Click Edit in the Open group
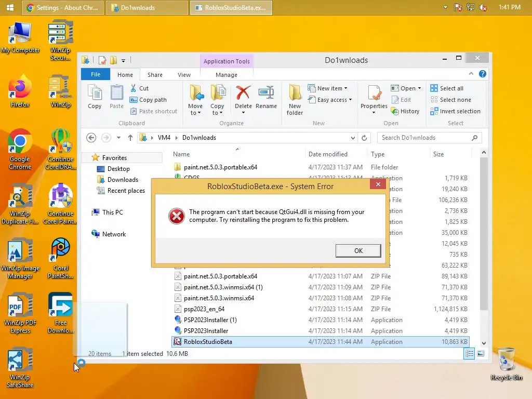This screenshot has height=399, width=532. tap(402, 100)
